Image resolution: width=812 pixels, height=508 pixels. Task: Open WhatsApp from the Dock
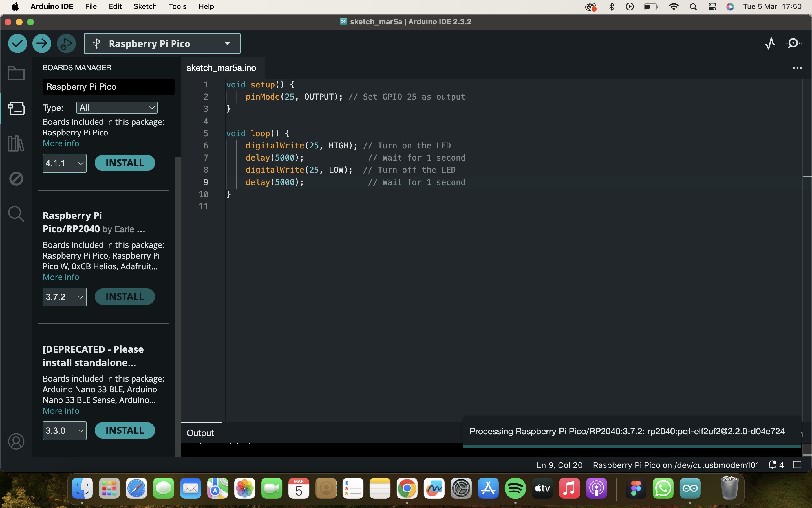663,488
